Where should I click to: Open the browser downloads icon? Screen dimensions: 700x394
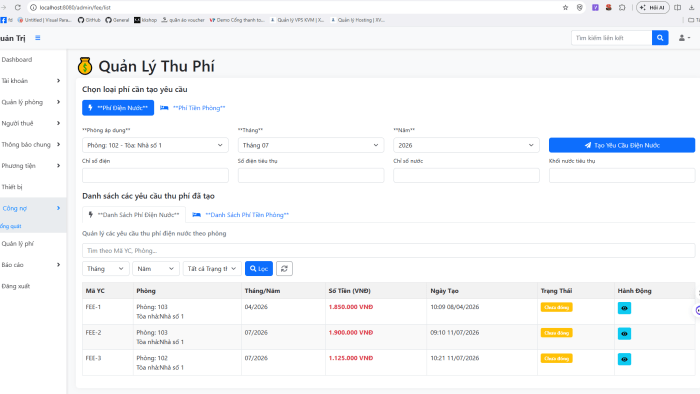tap(692, 7)
